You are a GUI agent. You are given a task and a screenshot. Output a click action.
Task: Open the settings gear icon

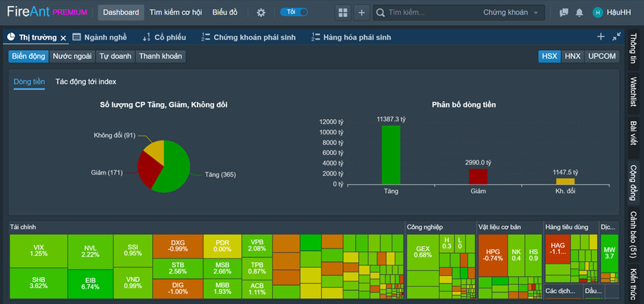(x=261, y=13)
